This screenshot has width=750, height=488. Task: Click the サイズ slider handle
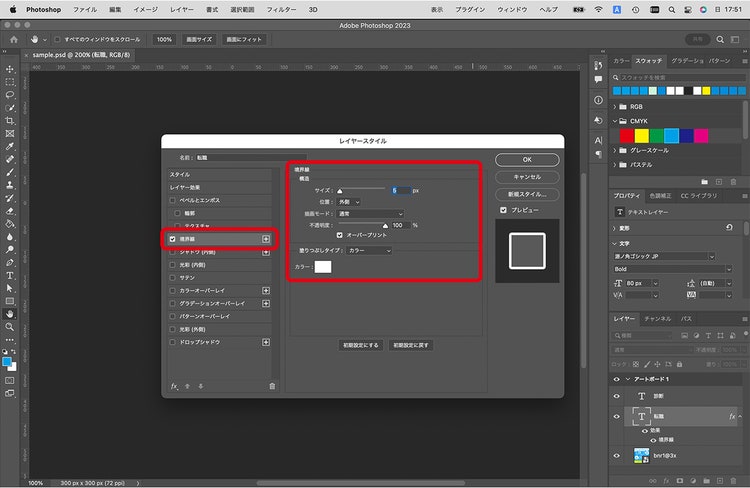point(340,191)
